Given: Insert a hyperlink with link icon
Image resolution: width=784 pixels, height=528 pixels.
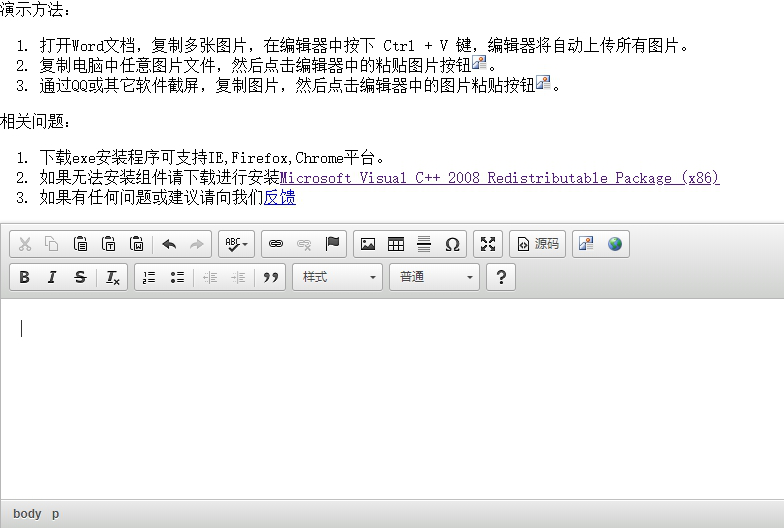Looking at the screenshot, I should click(276, 244).
